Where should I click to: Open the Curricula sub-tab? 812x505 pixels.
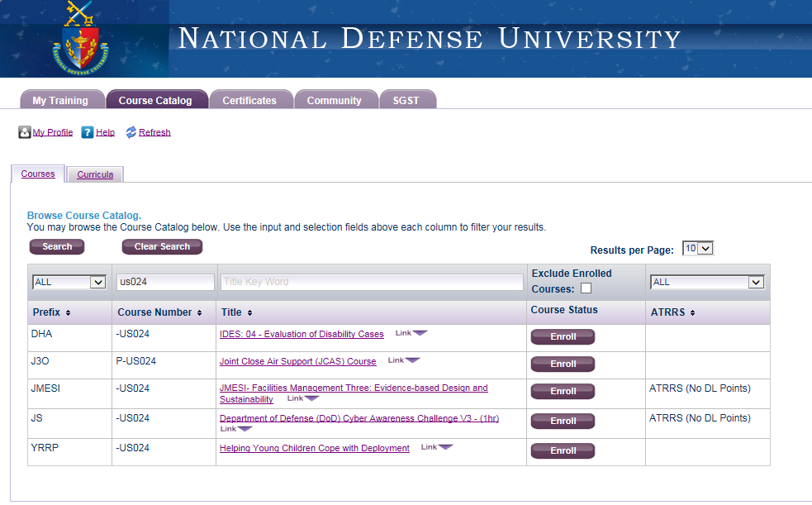tap(95, 175)
